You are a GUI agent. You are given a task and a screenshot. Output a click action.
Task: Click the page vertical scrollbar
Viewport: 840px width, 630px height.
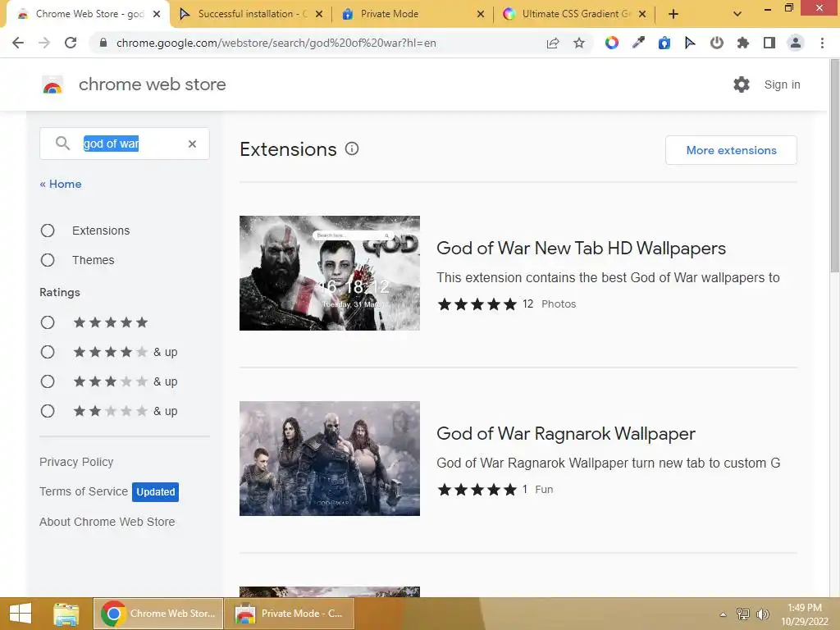(x=834, y=166)
